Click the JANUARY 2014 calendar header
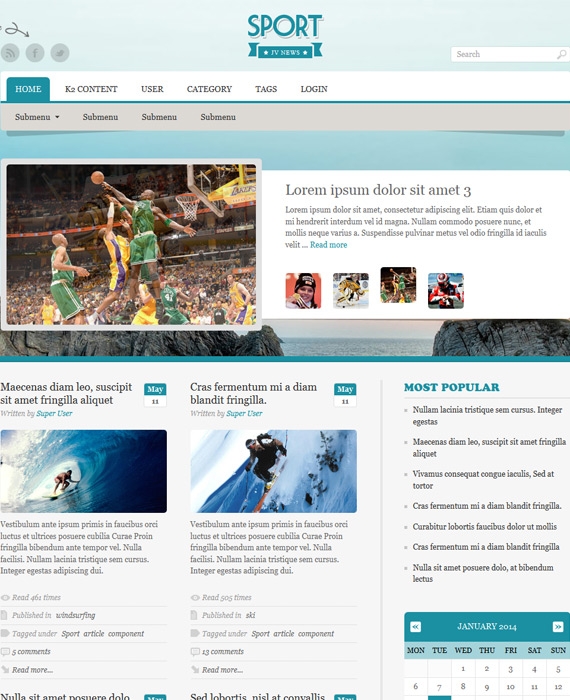Viewport: 570px width, 700px height. click(487, 626)
